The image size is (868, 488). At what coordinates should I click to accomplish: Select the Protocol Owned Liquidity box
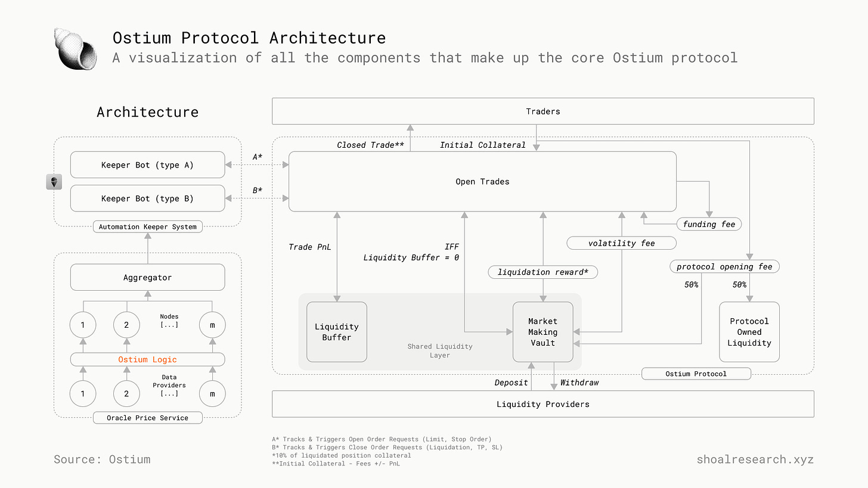(x=749, y=332)
